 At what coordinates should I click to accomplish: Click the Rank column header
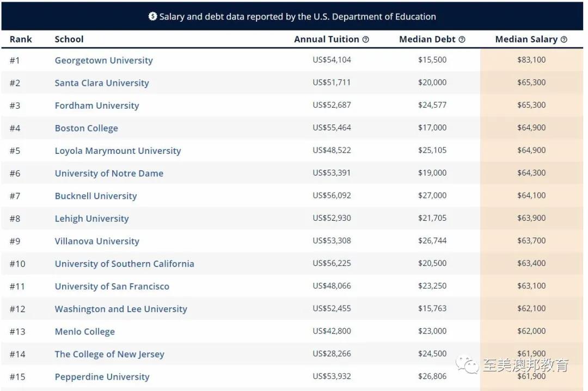pos(21,39)
